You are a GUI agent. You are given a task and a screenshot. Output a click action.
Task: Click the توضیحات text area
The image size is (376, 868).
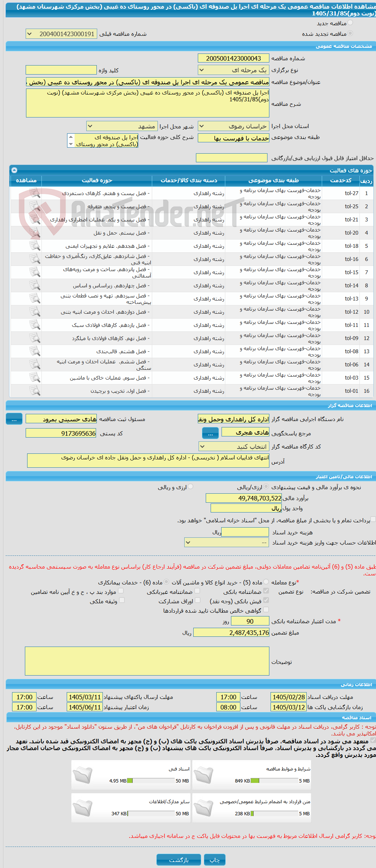[147, 661]
